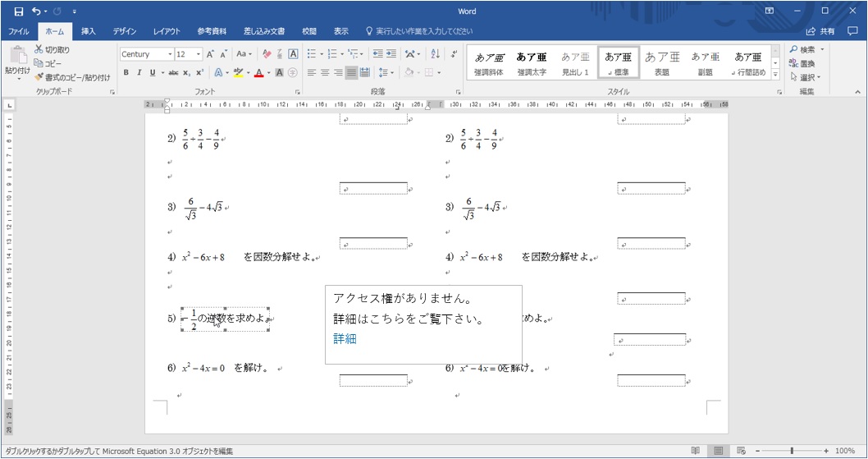Click the red font color swatch

click(x=258, y=73)
